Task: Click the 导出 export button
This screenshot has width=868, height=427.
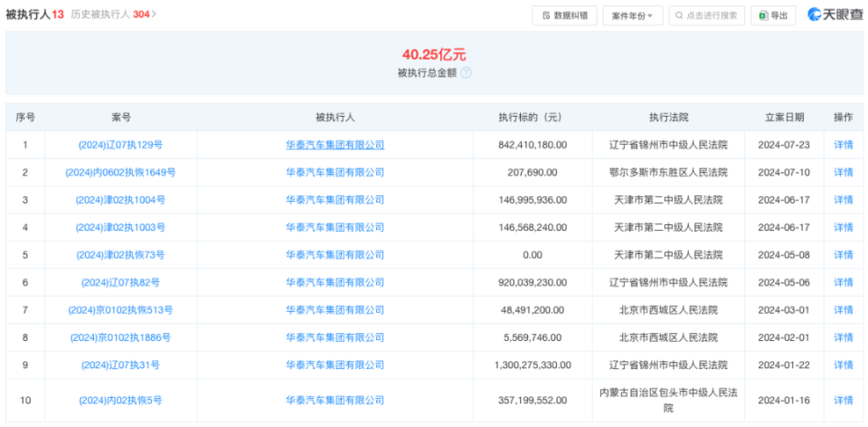Action: (x=773, y=15)
